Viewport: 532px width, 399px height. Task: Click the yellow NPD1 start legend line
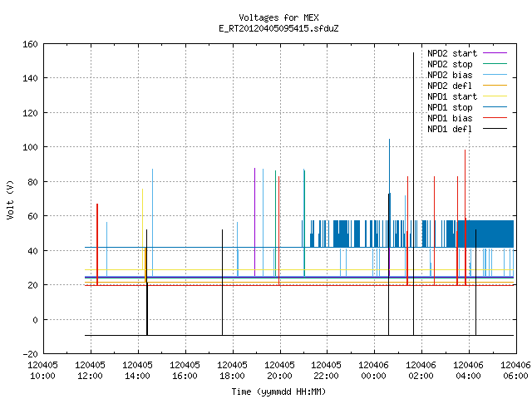(495, 96)
